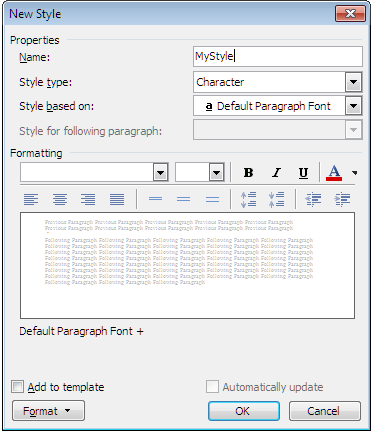
Task: Toggle Underline formatting button
Action: pyautogui.click(x=303, y=173)
